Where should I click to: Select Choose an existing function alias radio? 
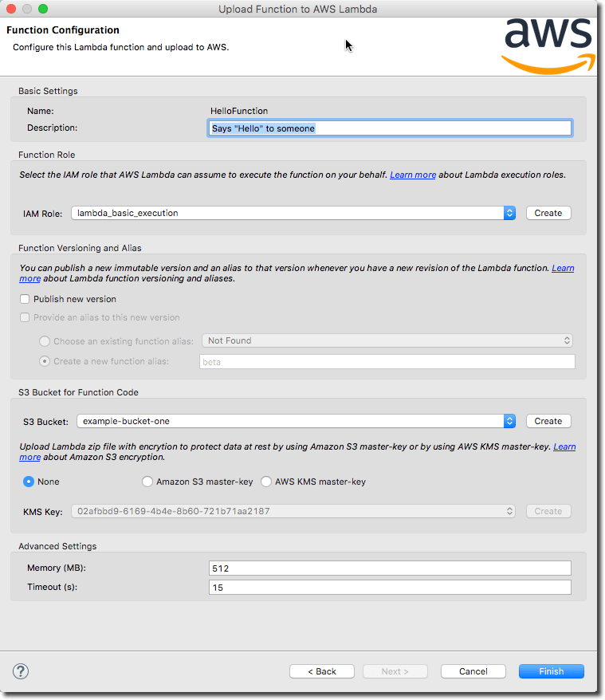44,341
